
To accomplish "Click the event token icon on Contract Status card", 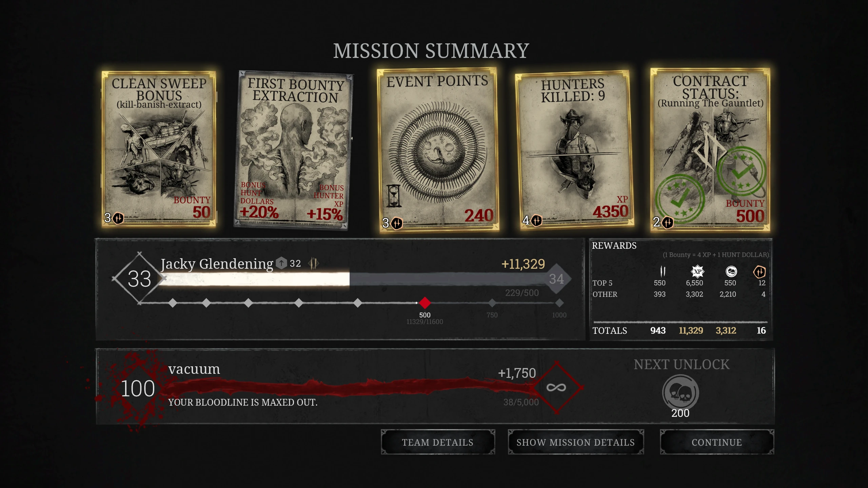I will pos(668,223).
